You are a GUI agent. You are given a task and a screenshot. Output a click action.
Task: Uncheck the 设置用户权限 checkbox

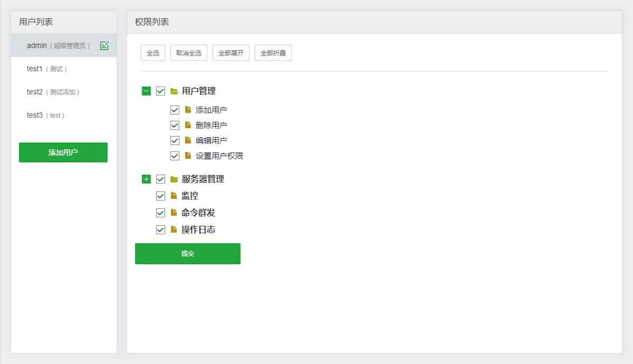175,156
